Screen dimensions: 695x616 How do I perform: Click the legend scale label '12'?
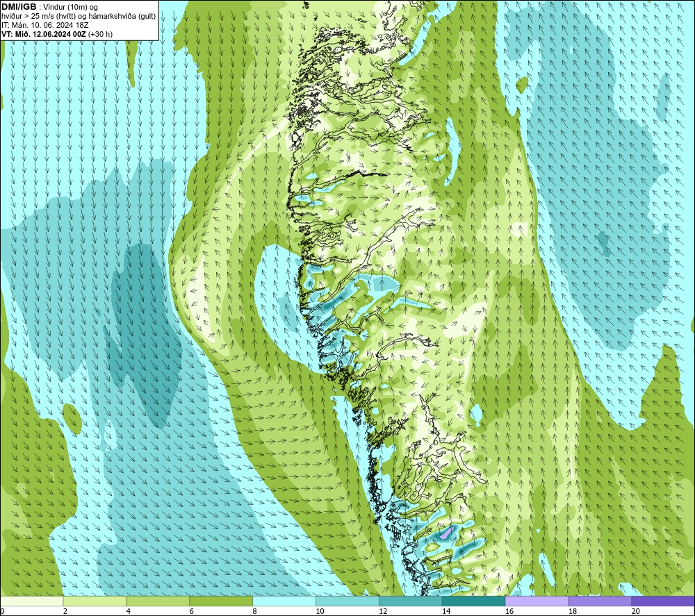(x=383, y=611)
